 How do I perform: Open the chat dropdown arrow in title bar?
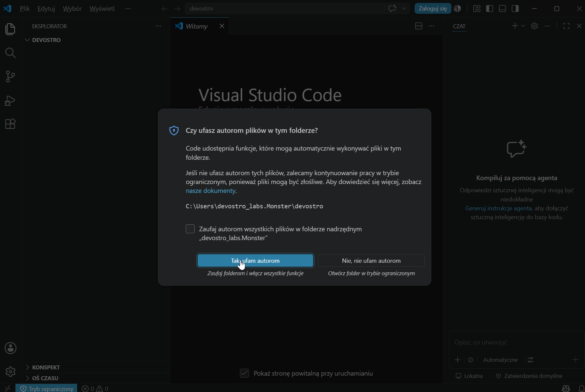click(x=404, y=9)
